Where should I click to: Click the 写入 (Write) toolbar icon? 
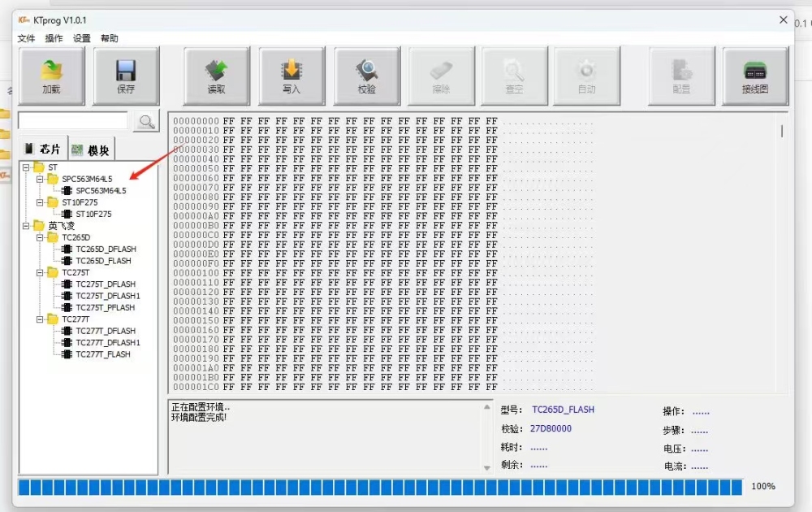click(x=292, y=75)
